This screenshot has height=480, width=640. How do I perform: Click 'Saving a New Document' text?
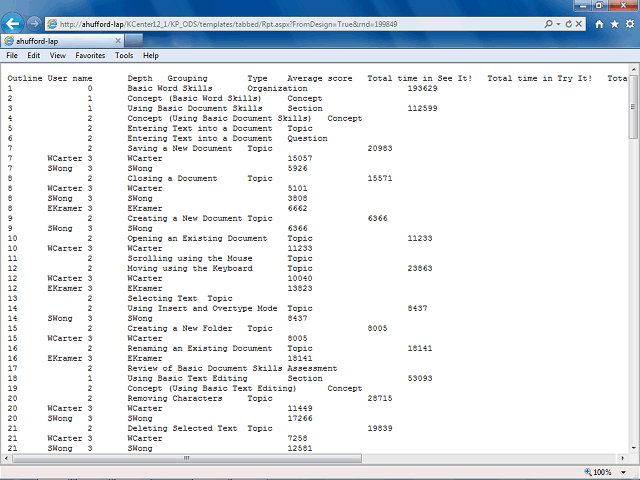(180, 148)
